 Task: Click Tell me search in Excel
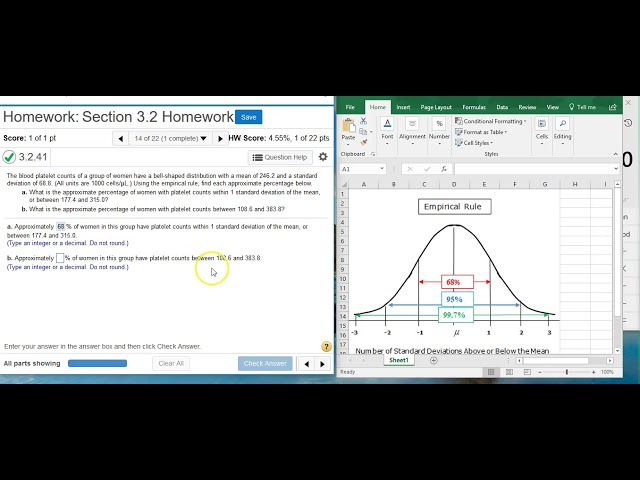pos(582,107)
